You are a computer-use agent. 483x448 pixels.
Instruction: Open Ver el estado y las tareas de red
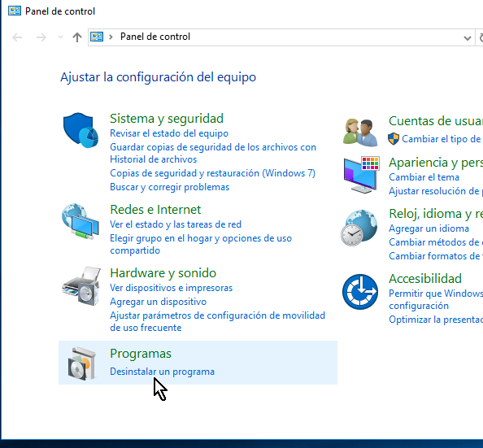(176, 224)
